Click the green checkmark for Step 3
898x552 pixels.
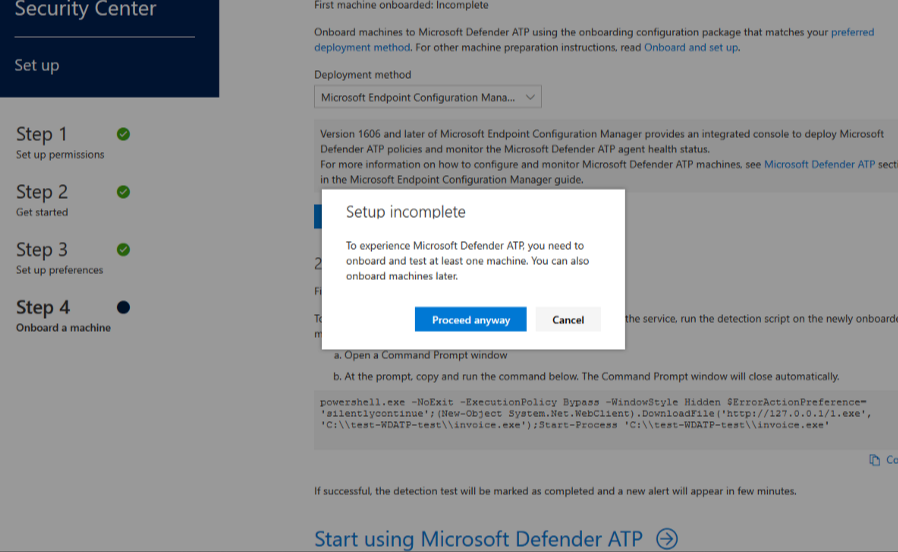[123, 250]
